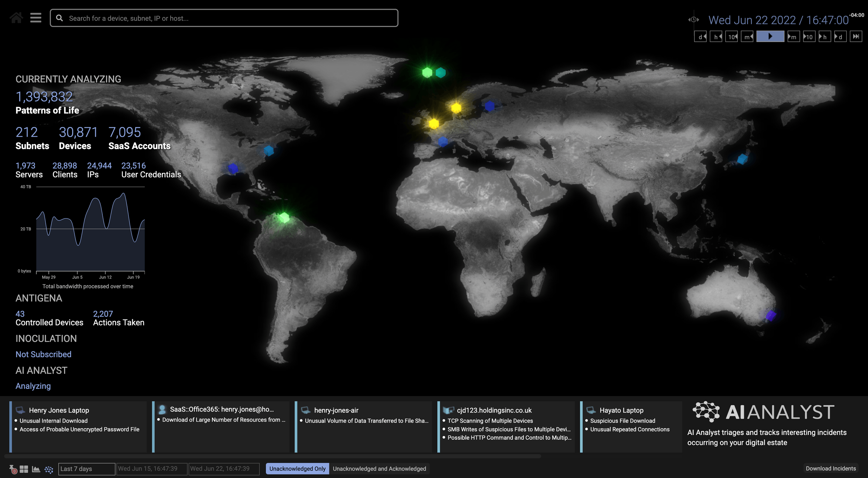The width and height of the screenshot is (868, 478).
Task: Open pinned items using the pin icon
Action: [13, 469]
